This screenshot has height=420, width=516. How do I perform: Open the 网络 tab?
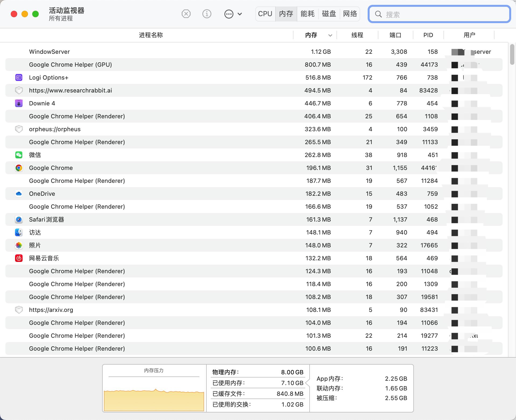click(x=350, y=14)
